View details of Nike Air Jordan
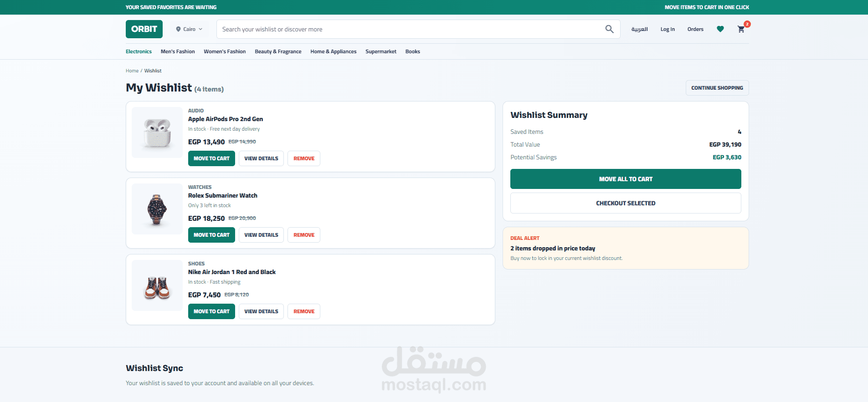The width and height of the screenshot is (868, 402). tap(261, 311)
